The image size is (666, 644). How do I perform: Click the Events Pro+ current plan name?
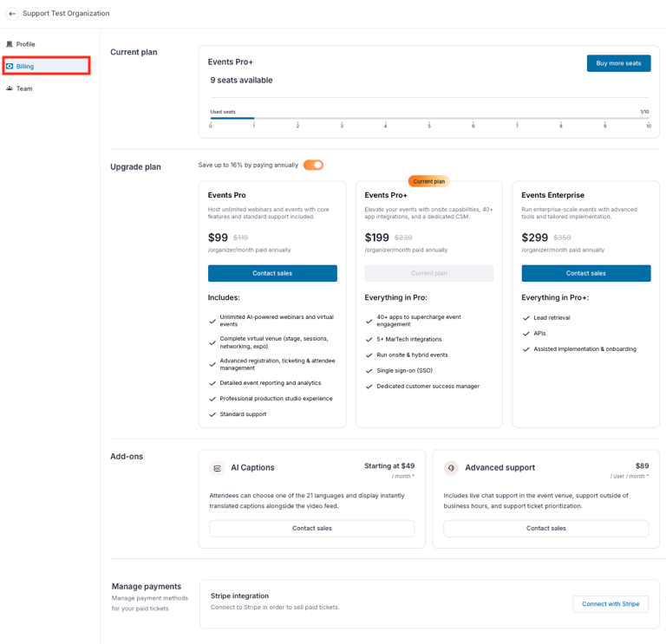point(230,62)
